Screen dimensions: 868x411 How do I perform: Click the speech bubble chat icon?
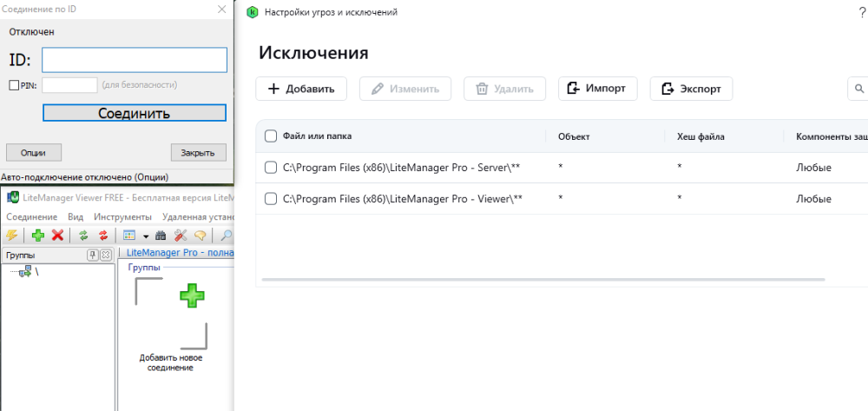click(200, 235)
